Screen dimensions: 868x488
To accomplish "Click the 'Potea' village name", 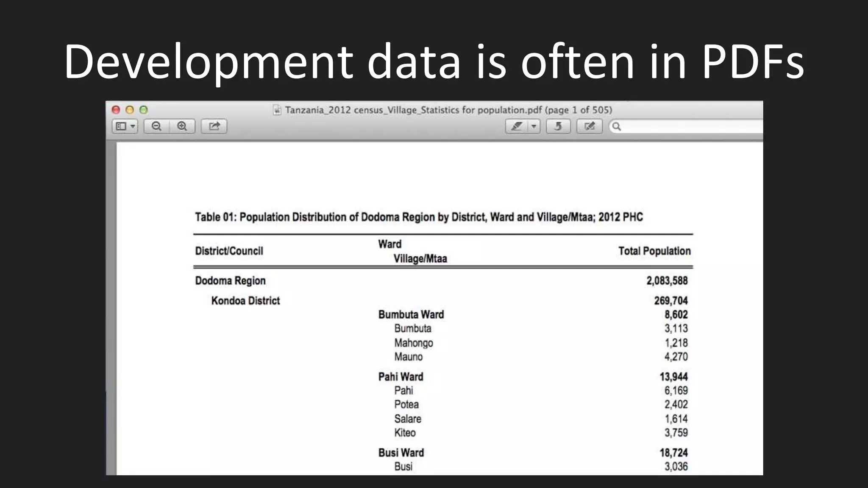I will 406,405.
